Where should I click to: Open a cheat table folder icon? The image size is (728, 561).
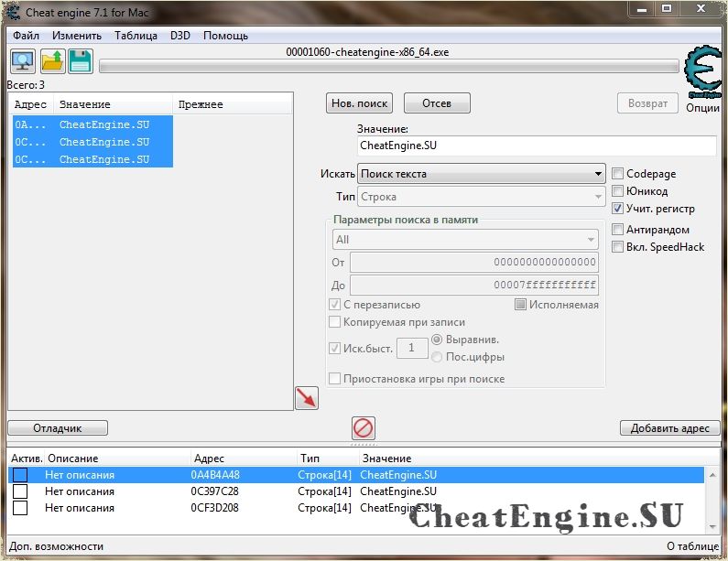point(52,61)
